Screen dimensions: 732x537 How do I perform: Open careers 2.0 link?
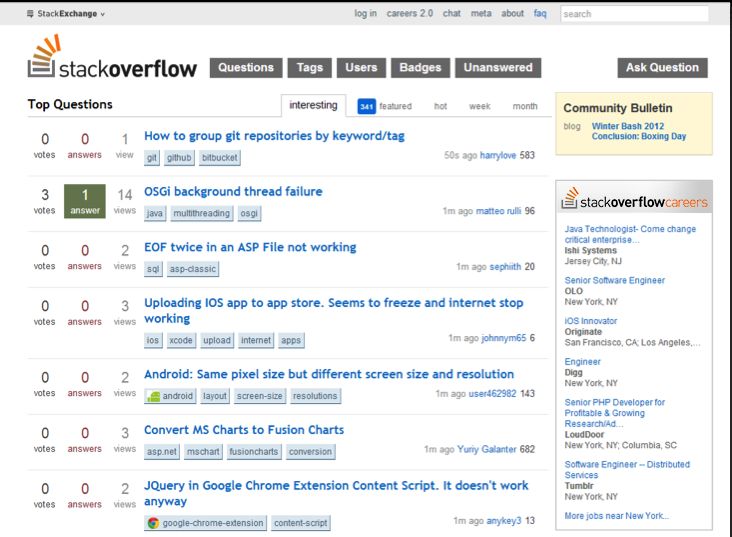409,14
